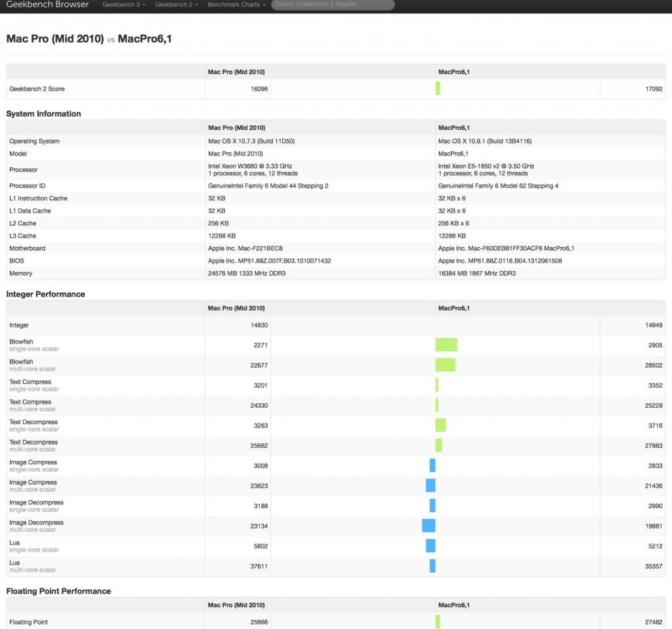672x629 pixels.
Task: Click Lua single-core score 5802
Action: tap(261, 546)
